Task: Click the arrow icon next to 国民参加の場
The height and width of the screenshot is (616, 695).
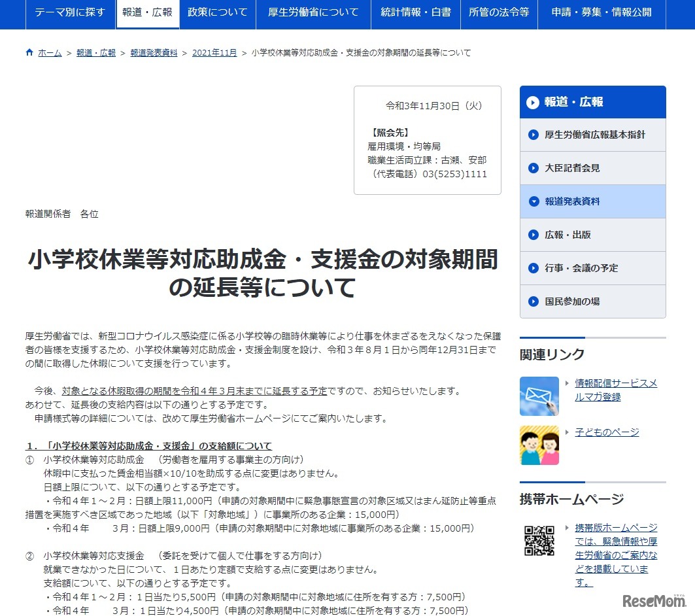Action: point(532,301)
